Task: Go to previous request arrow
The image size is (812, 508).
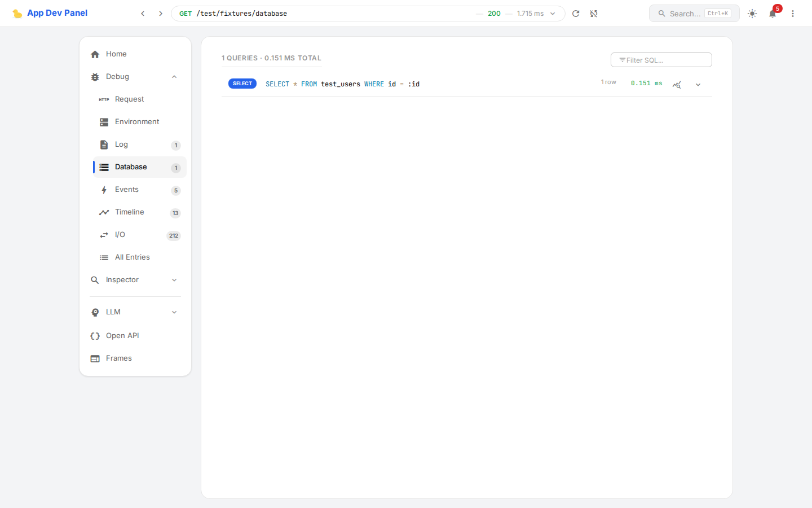Action: pos(143,14)
